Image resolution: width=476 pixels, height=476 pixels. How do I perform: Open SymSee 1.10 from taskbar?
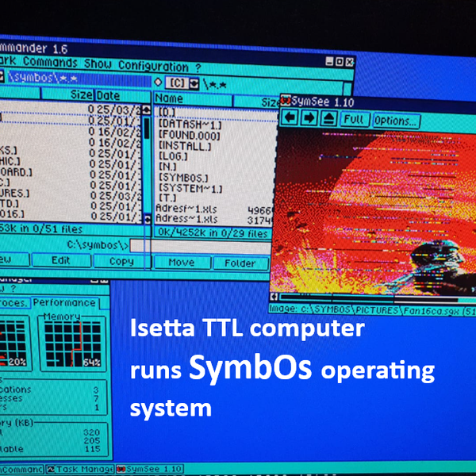[150, 469]
